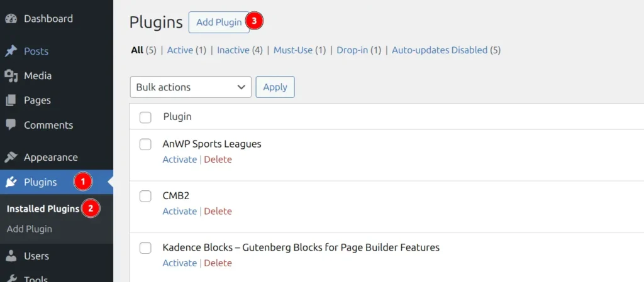Click the Media library icon
Screen dimensions: 644x282
point(11,76)
